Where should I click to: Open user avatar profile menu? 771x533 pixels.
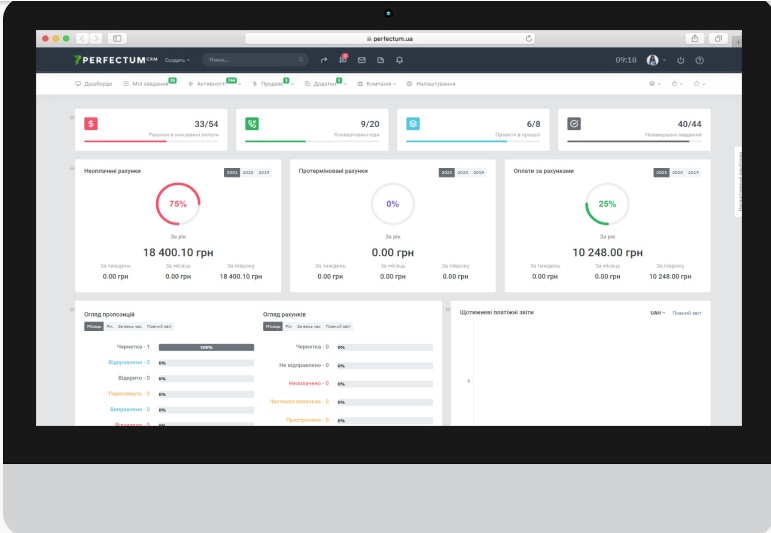coord(656,60)
